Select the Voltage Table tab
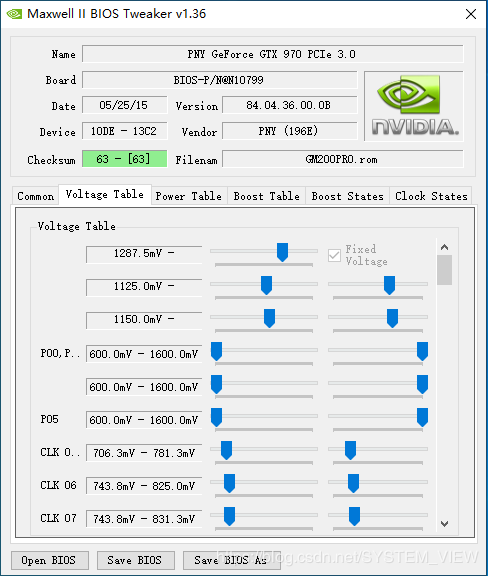 (x=105, y=194)
